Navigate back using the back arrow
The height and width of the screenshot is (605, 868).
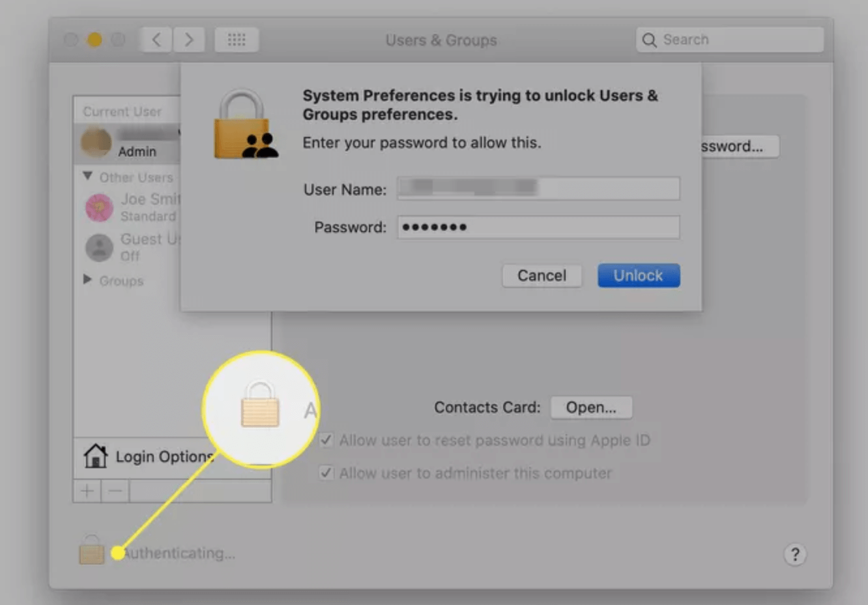(x=155, y=39)
